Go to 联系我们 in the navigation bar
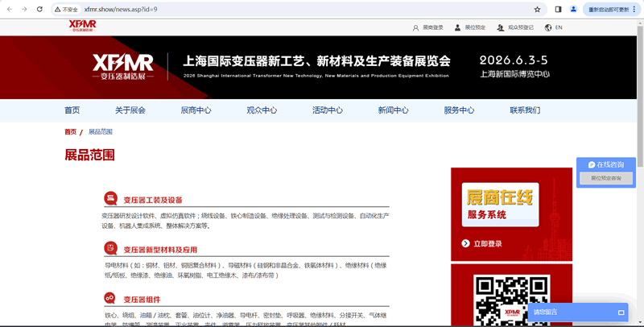Image resolution: width=644 pixels, height=327 pixels. [525, 110]
